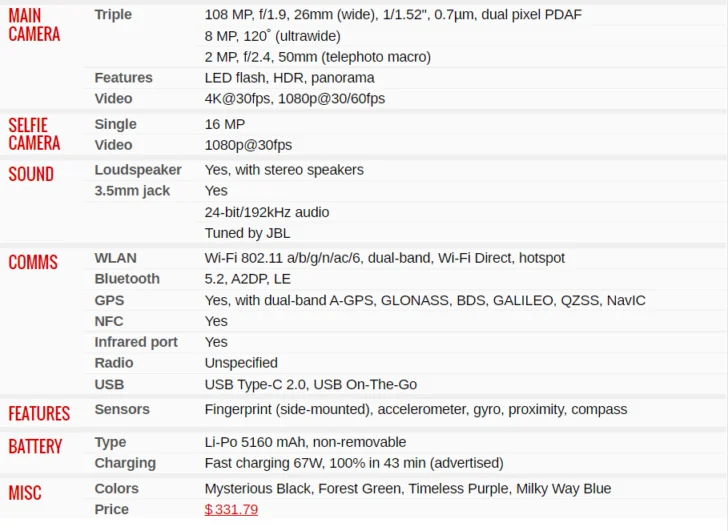Image resolution: width=728 pixels, height=531 pixels.
Task: Click the Bluetooth spec label
Action: [127, 279]
